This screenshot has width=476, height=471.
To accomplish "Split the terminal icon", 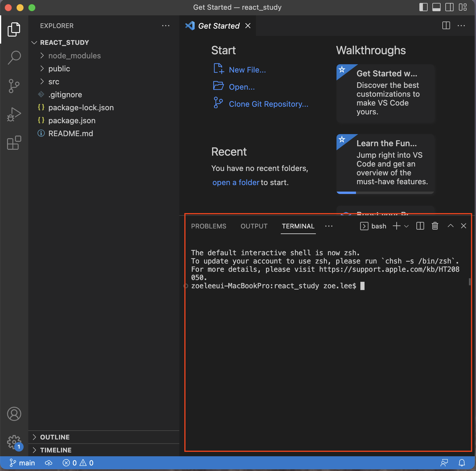I will click(420, 226).
